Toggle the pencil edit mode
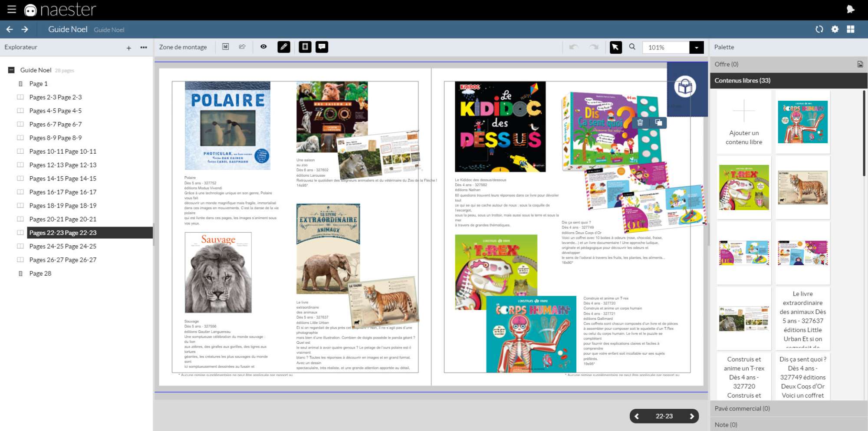The height and width of the screenshot is (431, 868). (283, 47)
